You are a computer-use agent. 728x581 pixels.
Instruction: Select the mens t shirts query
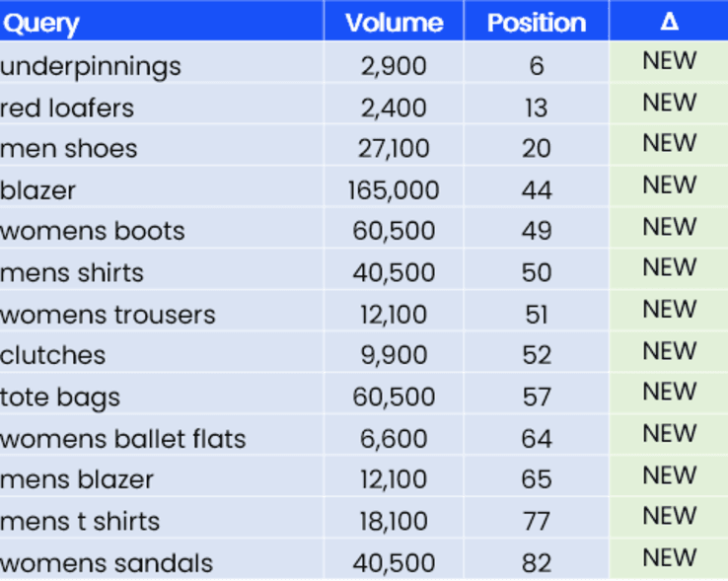tap(80, 521)
